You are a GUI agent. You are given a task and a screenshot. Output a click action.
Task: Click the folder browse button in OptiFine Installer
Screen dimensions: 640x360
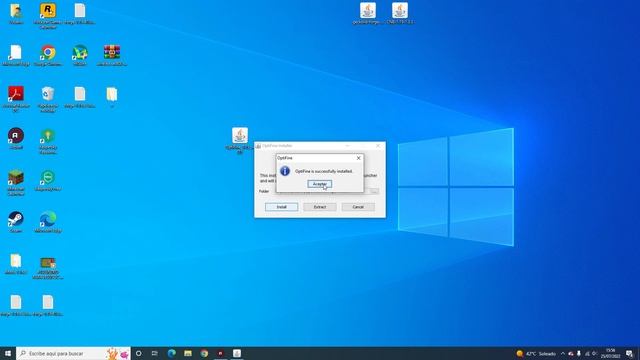coord(374,191)
